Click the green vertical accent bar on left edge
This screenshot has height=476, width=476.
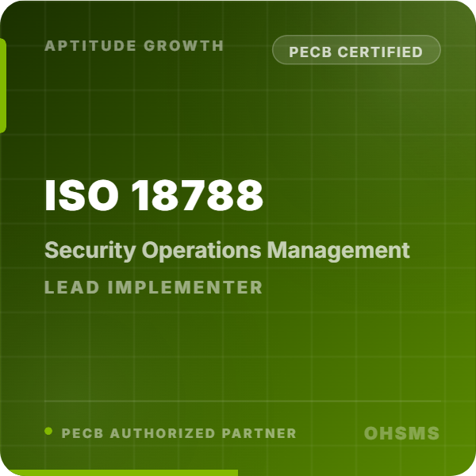pos(2,86)
